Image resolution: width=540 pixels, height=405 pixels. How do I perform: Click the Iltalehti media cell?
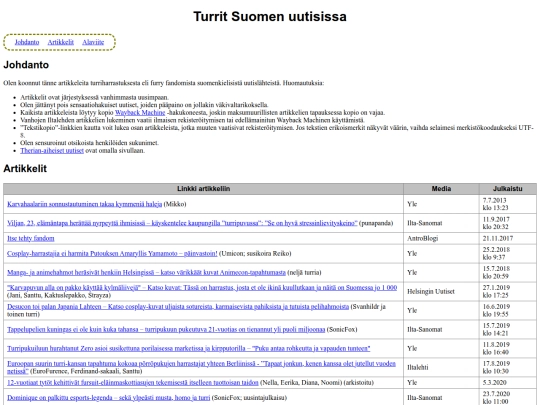pyautogui.click(x=441, y=367)
